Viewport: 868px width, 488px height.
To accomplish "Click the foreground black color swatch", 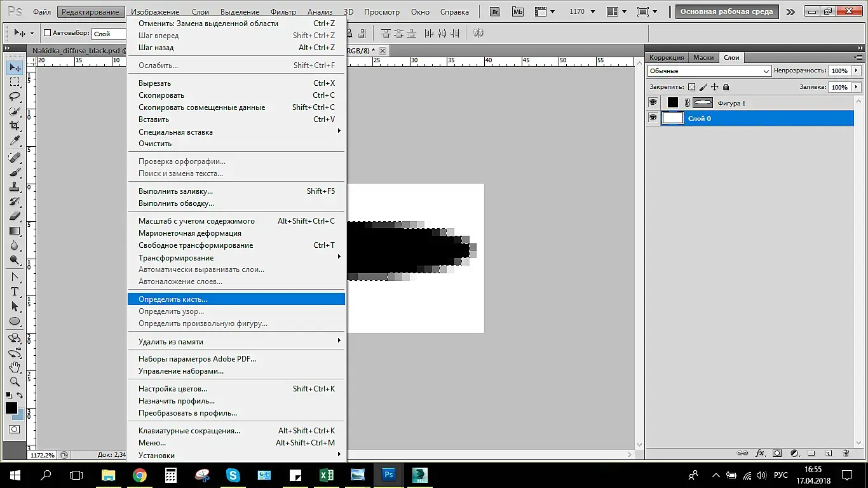I will 11,408.
